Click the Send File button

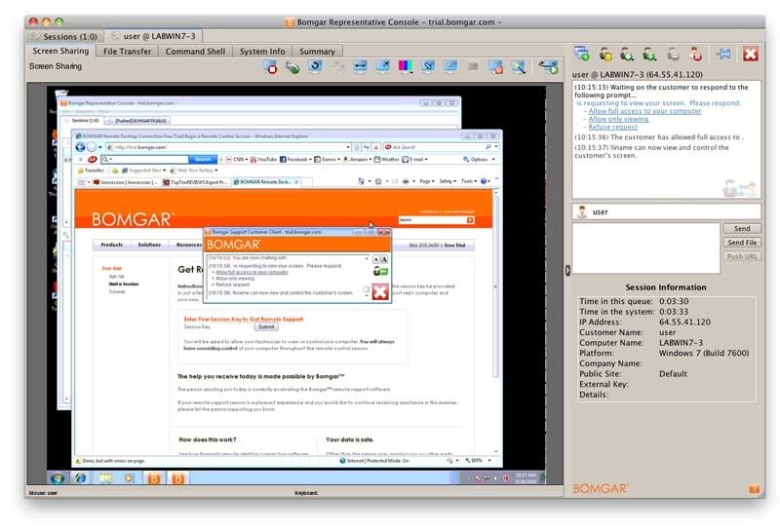[742, 243]
